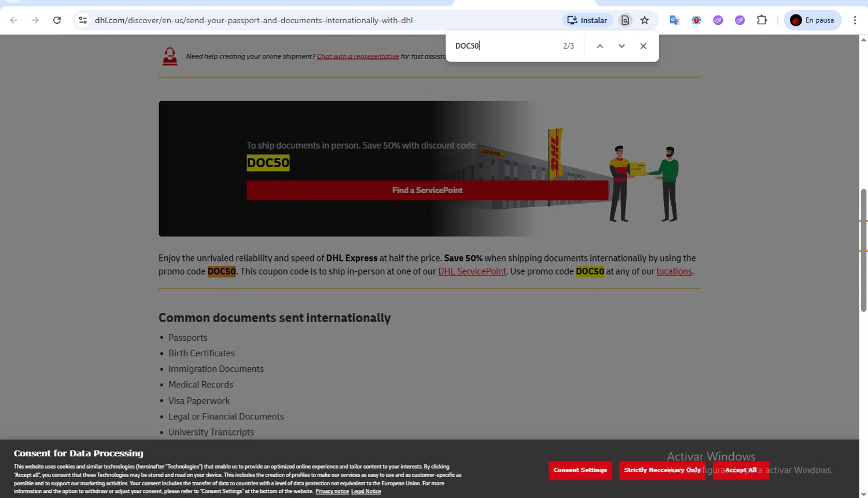The height and width of the screenshot is (498, 868).
Task: Click the Find a ServicePoint button
Action: tap(427, 190)
